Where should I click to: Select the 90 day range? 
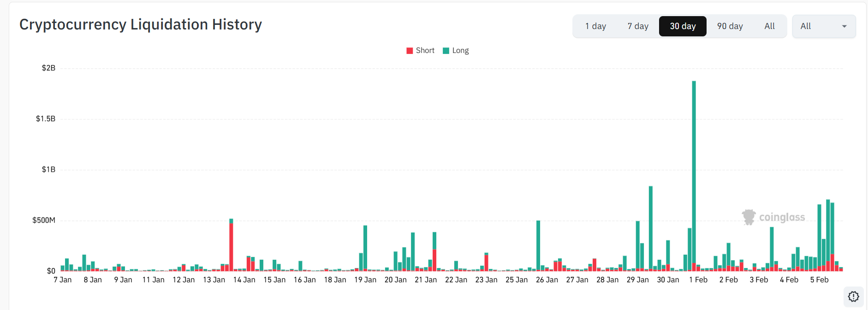coord(730,26)
